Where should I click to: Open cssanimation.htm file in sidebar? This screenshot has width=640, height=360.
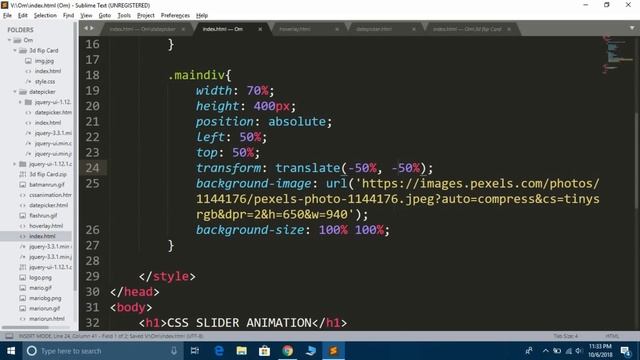coord(50,195)
